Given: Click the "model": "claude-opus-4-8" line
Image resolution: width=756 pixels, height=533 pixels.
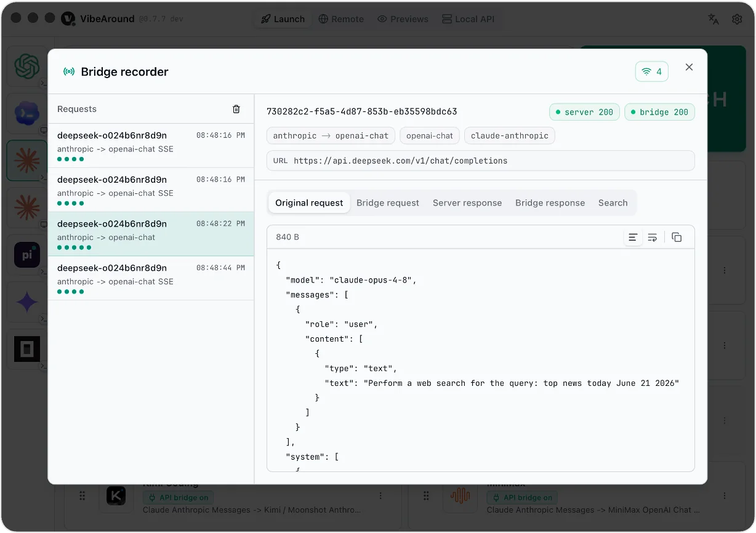Looking at the screenshot, I should (351, 280).
